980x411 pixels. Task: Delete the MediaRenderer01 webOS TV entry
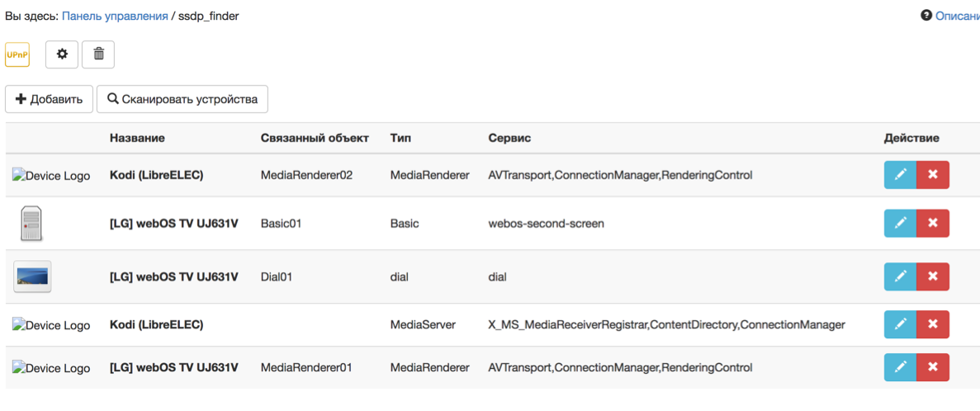[x=933, y=367]
